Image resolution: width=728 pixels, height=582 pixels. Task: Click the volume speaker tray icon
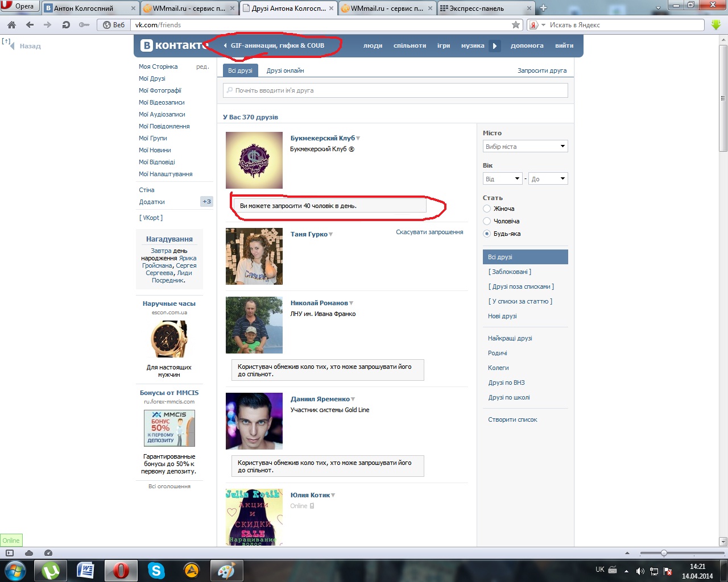(640, 571)
